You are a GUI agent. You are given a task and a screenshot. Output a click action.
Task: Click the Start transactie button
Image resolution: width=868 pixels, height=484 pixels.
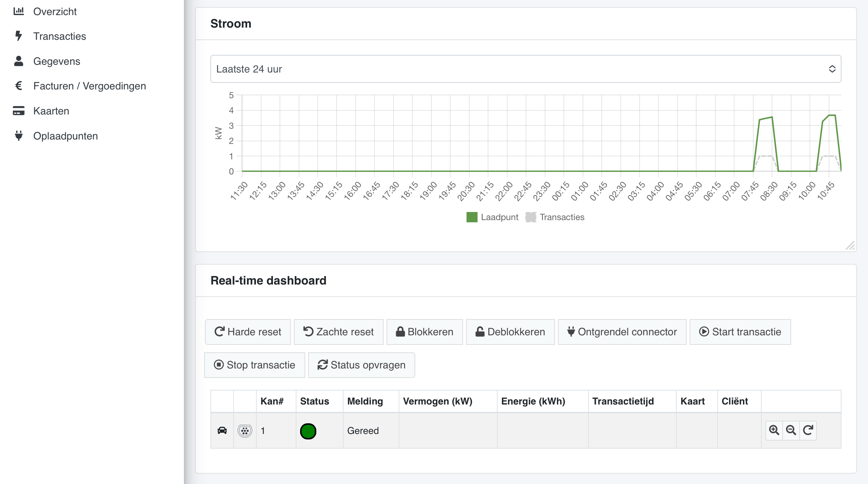click(x=740, y=332)
